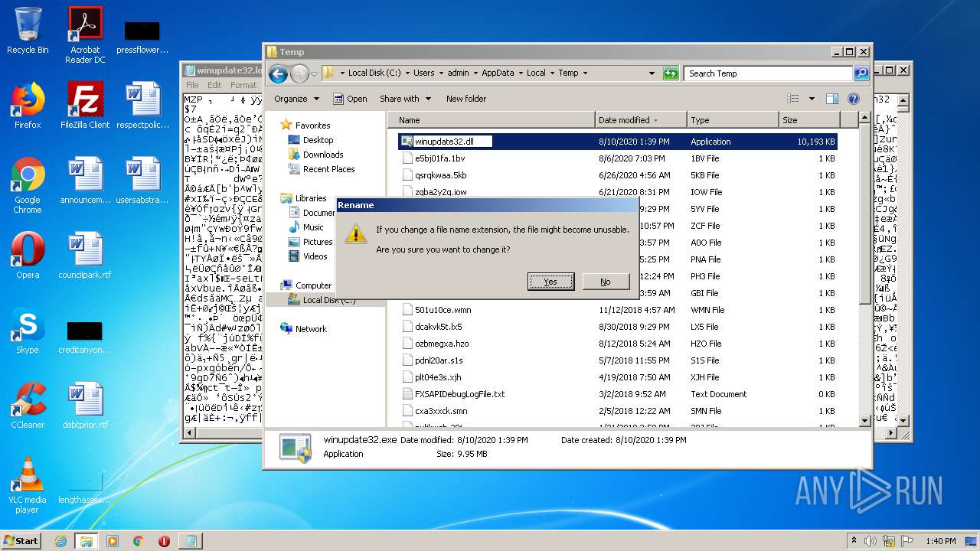Change view using the views icon

pos(793,99)
